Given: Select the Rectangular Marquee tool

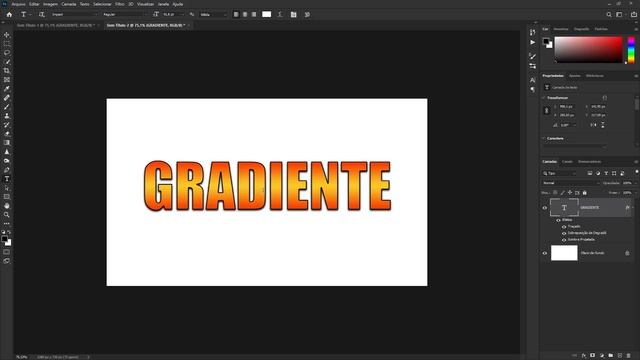Looking at the screenshot, I should point(7,44).
